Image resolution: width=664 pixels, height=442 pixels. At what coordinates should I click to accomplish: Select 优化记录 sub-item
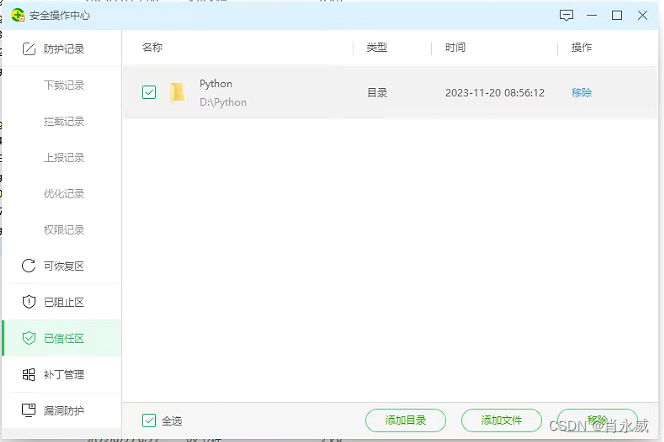(64, 193)
